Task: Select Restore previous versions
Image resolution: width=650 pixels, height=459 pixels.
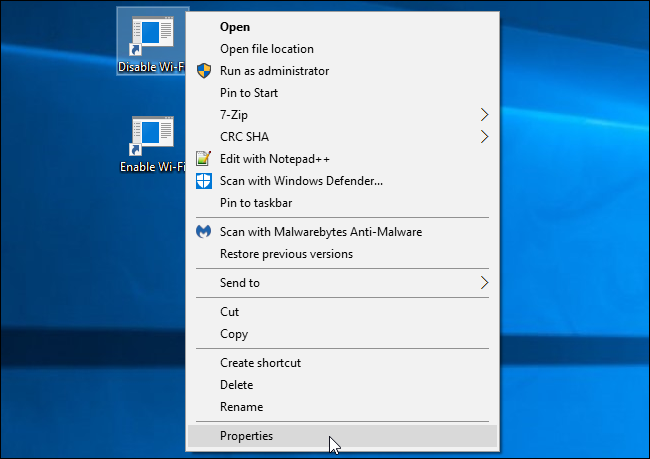Action: (x=342, y=254)
